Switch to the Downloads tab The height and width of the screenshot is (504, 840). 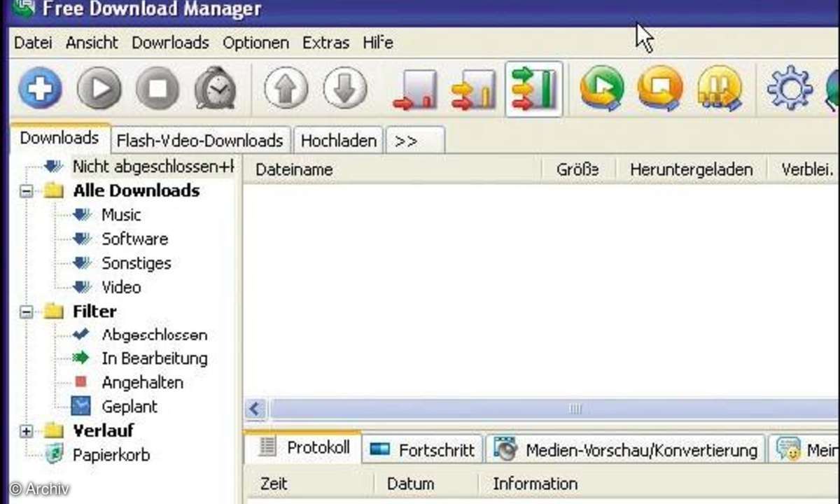59,138
